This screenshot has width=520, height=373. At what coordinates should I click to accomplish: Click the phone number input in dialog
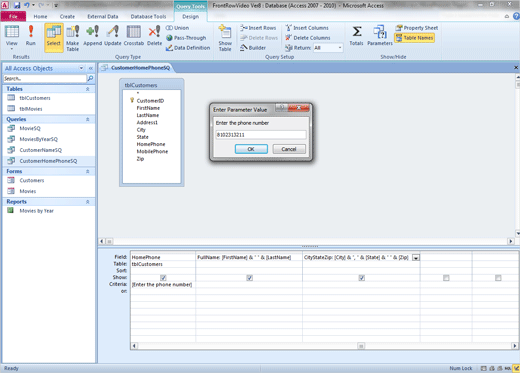pos(261,135)
